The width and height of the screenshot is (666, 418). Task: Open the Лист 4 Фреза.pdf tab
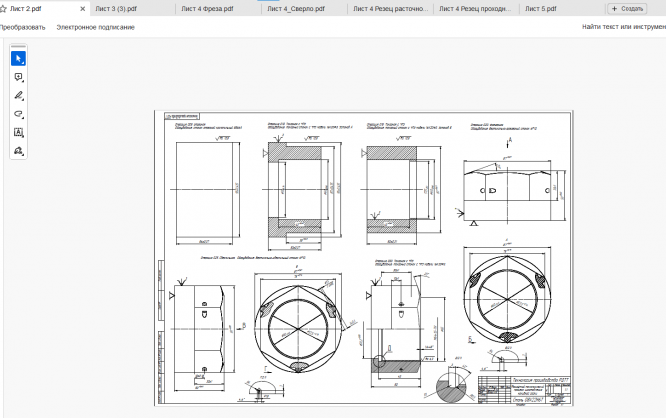(207, 8)
